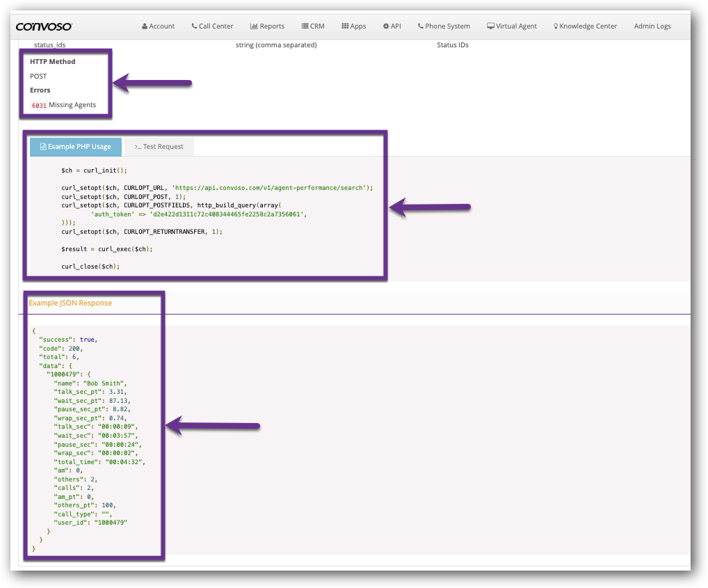Click the Reports bar chart icon
The height and width of the screenshot is (588, 708).
(x=254, y=26)
